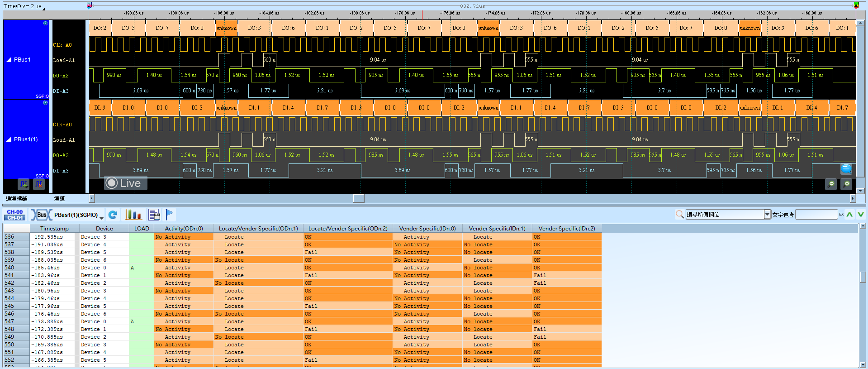Click the EX toggle beside search field

coord(841,214)
